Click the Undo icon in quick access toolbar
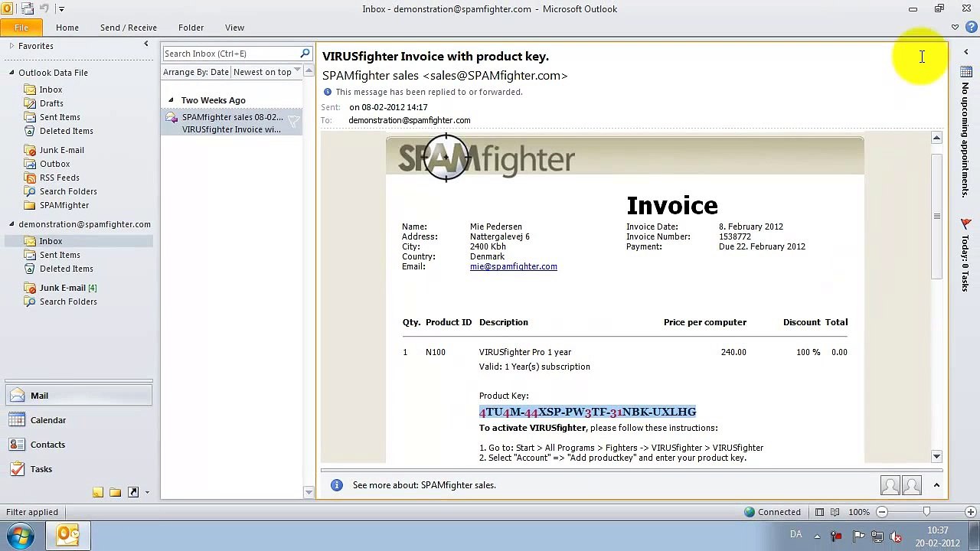Viewport: 980px width, 551px height. [x=44, y=9]
